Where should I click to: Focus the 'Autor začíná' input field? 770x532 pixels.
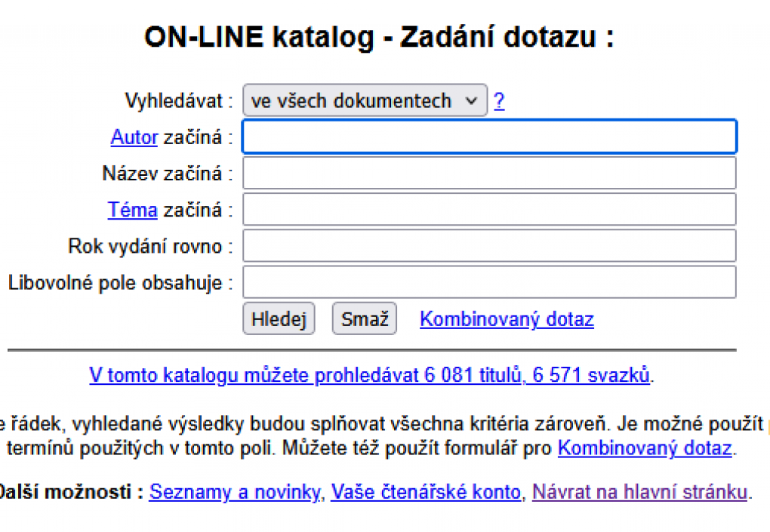coord(490,137)
